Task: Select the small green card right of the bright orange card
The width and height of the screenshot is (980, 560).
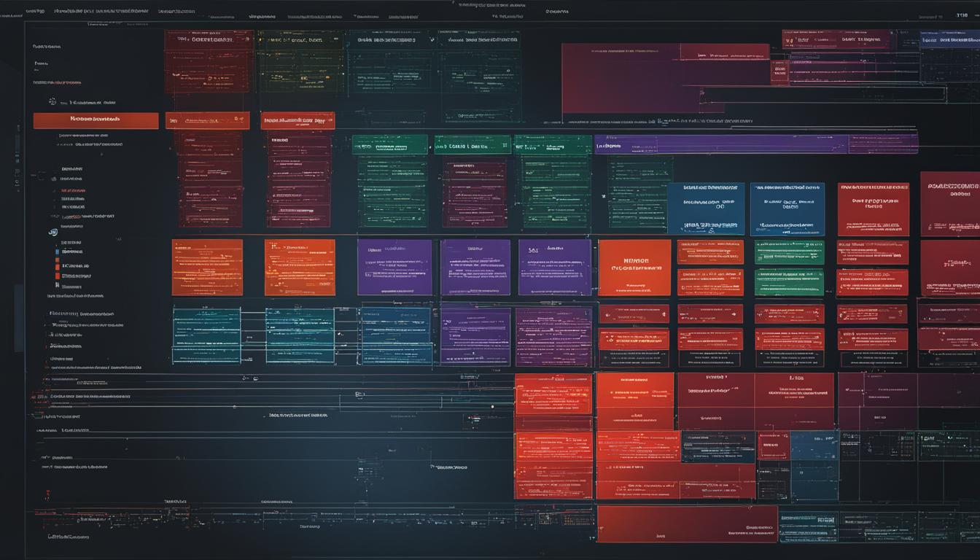Action: [789, 252]
